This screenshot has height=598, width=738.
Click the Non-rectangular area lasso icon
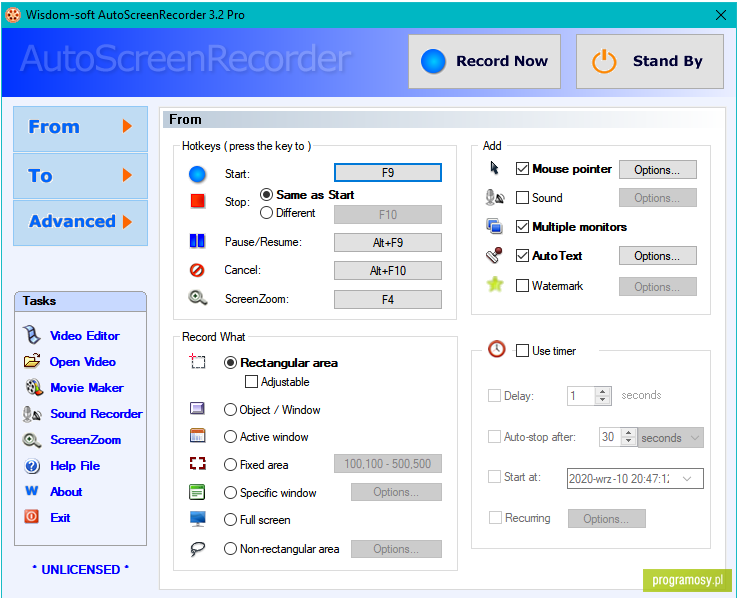197,549
